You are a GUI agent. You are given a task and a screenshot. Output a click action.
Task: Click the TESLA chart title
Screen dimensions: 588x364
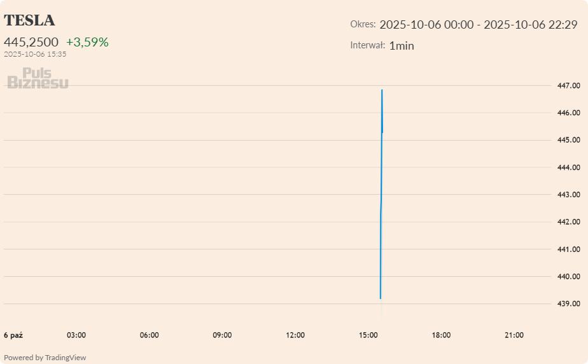tap(29, 20)
